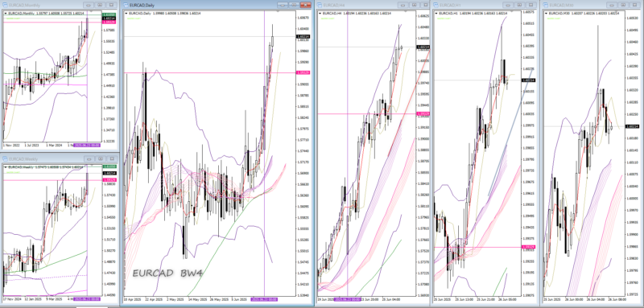
Task: Click green 1.61050 price label on Monthly chart
Action: click(x=108, y=14)
